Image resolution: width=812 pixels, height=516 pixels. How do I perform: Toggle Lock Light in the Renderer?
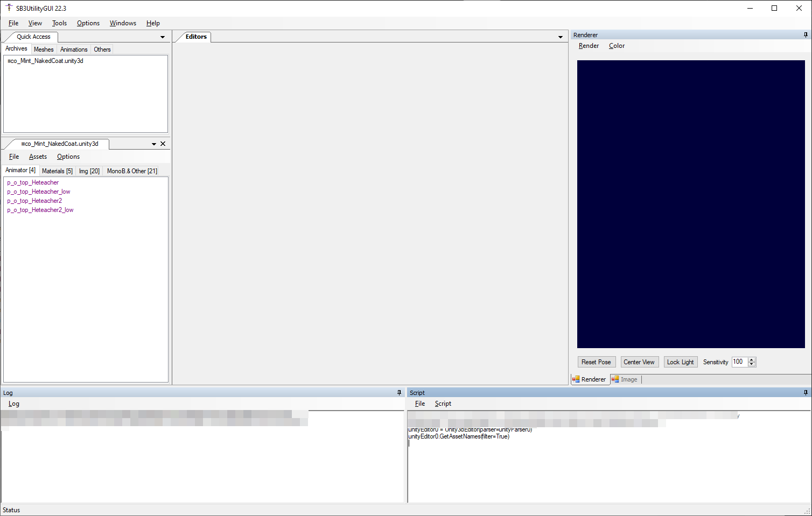(680, 362)
